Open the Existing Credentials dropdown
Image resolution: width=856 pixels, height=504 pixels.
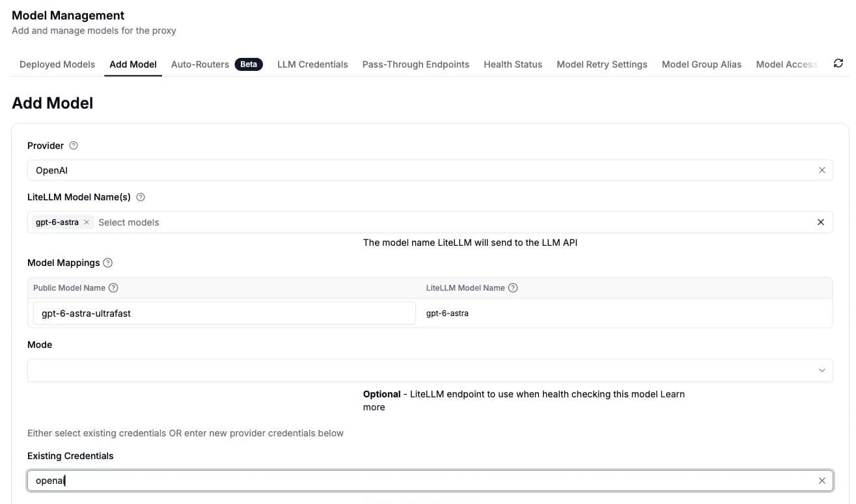430,481
